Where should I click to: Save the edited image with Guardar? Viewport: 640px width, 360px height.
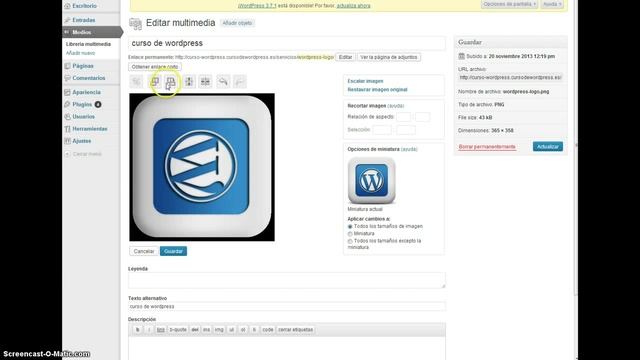tap(173, 251)
